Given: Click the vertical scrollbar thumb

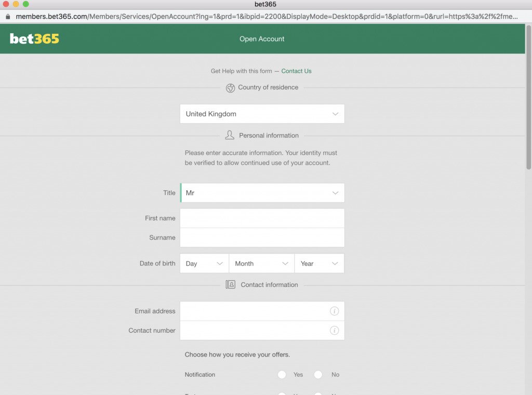Looking at the screenshot, I should [x=528, y=97].
